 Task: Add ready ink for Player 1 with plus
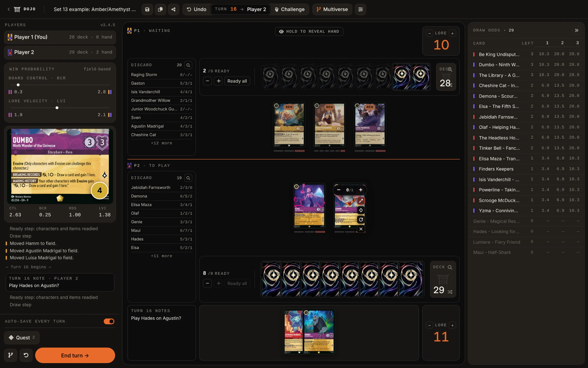[219, 81]
